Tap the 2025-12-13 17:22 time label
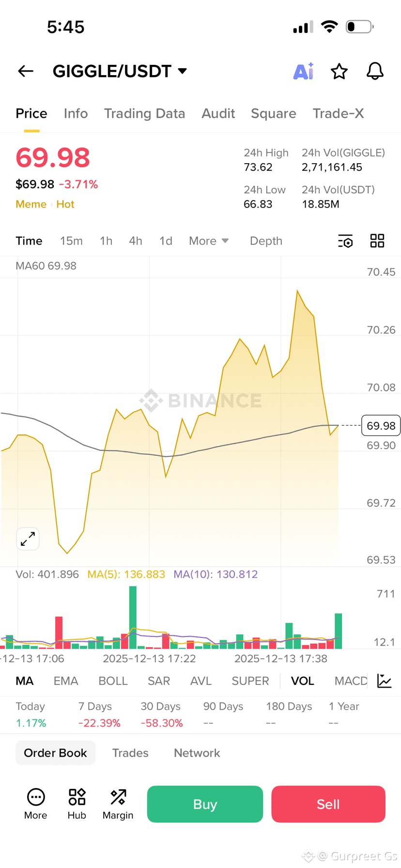Viewport: 401px width, 868px height. [x=149, y=658]
